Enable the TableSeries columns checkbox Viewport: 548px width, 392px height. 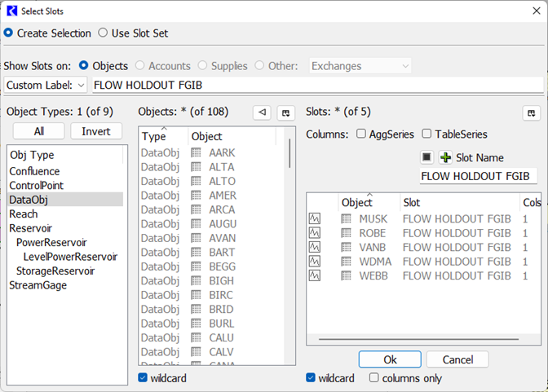point(426,134)
